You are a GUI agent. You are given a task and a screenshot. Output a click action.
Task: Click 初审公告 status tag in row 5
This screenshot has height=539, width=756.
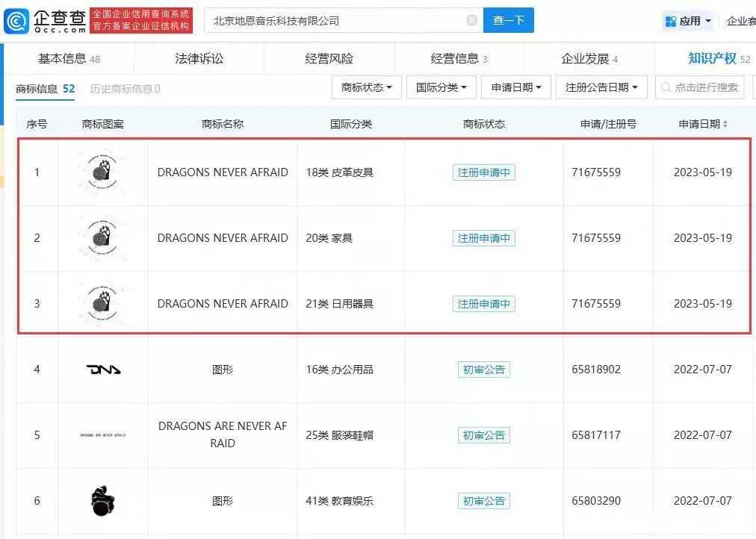pyautogui.click(x=483, y=435)
